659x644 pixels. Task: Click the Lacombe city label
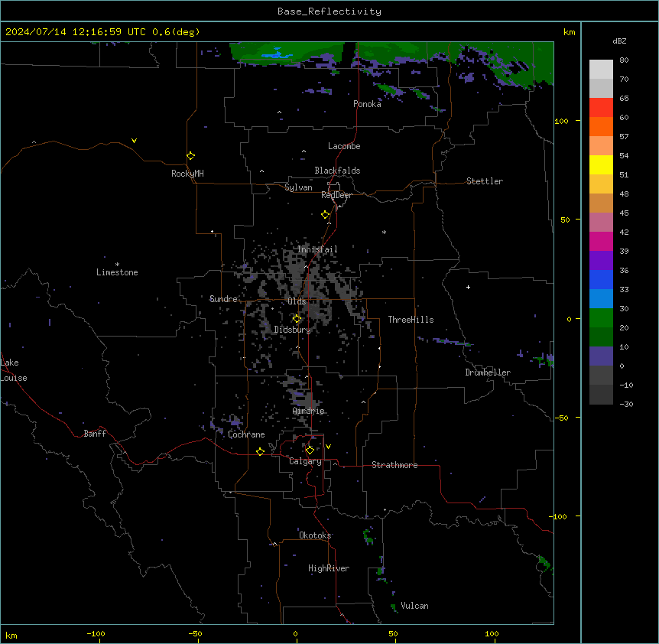pos(344,146)
